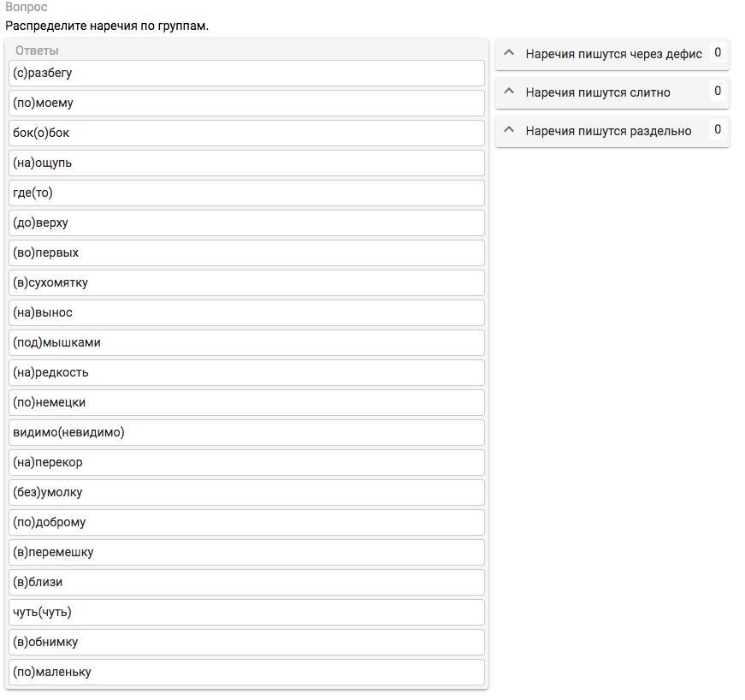
Task: Select the '(с)разбегу' answer item
Action: pyautogui.click(x=246, y=73)
